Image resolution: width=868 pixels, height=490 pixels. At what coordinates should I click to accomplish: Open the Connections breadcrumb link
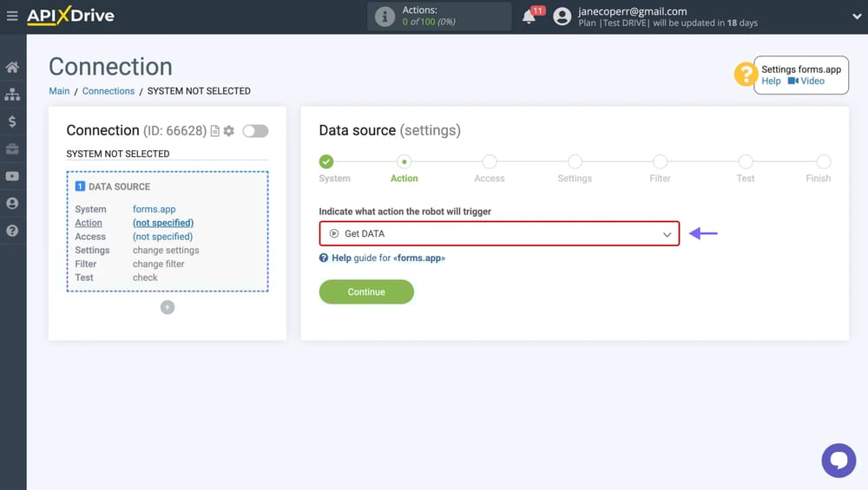(x=108, y=91)
